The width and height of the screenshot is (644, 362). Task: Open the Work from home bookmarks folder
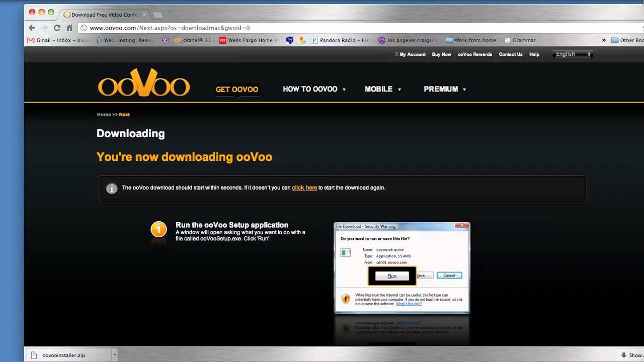[x=471, y=40]
